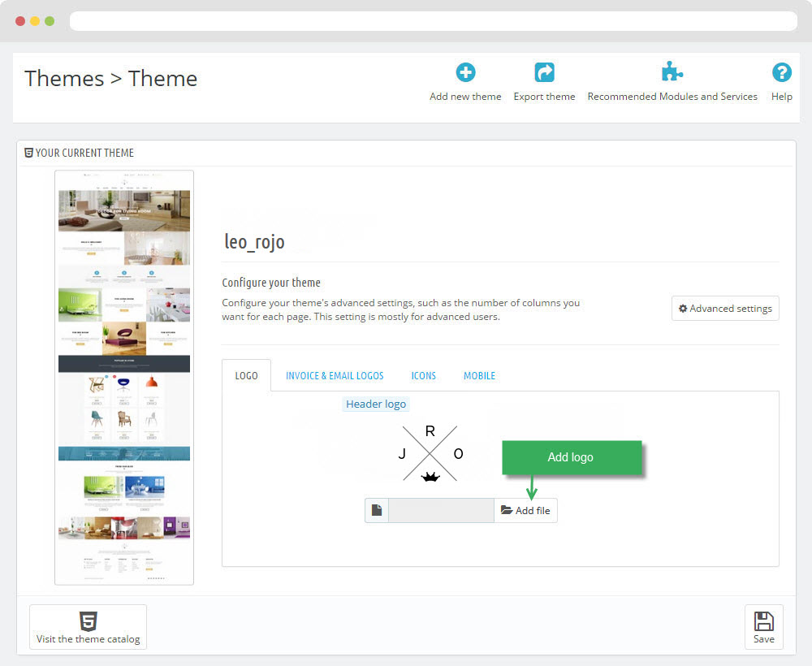Select the Logo tab
The image size is (812, 666).
246,375
